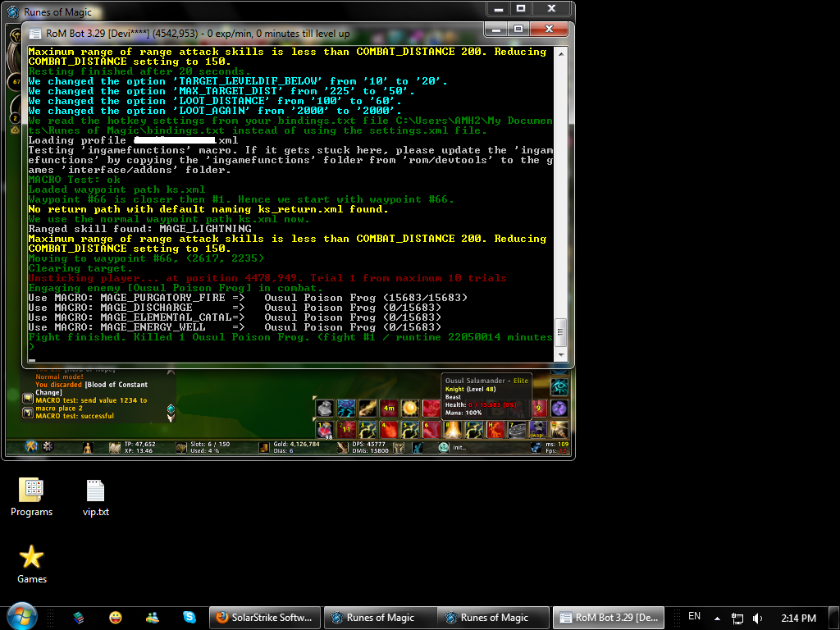Activate the red skill in slot 2
The width and height of the screenshot is (840, 630).
(346, 430)
